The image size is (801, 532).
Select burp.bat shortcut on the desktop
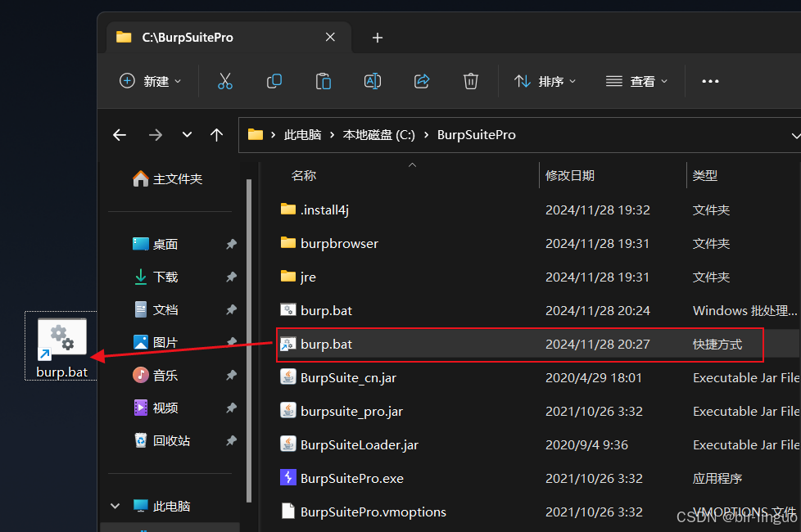click(61, 346)
